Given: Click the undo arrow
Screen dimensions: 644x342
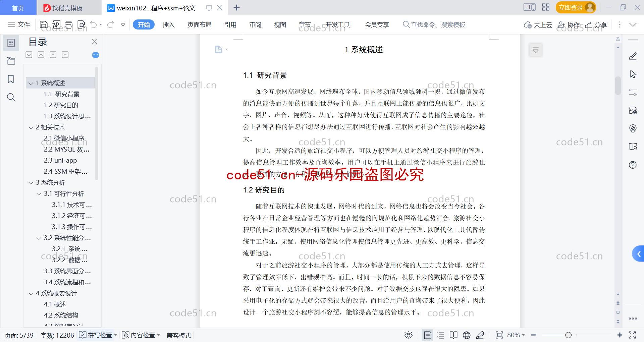Looking at the screenshot, I should (94, 24).
